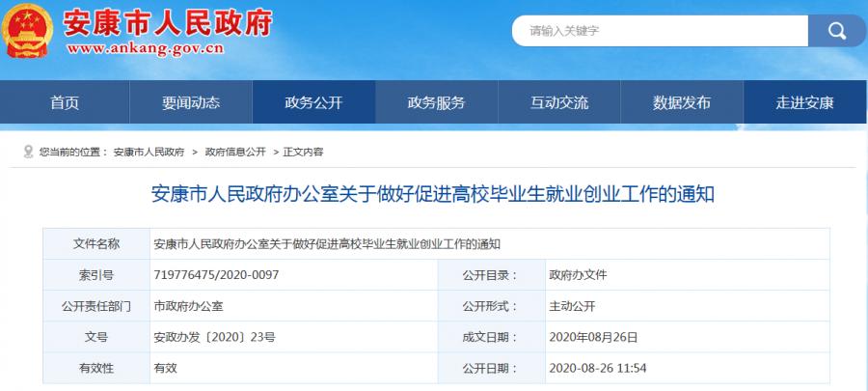The width and height of the screenshot is (868, 391).
Task: Click the 公开责任部门 label cell
Action: point(96,306)
